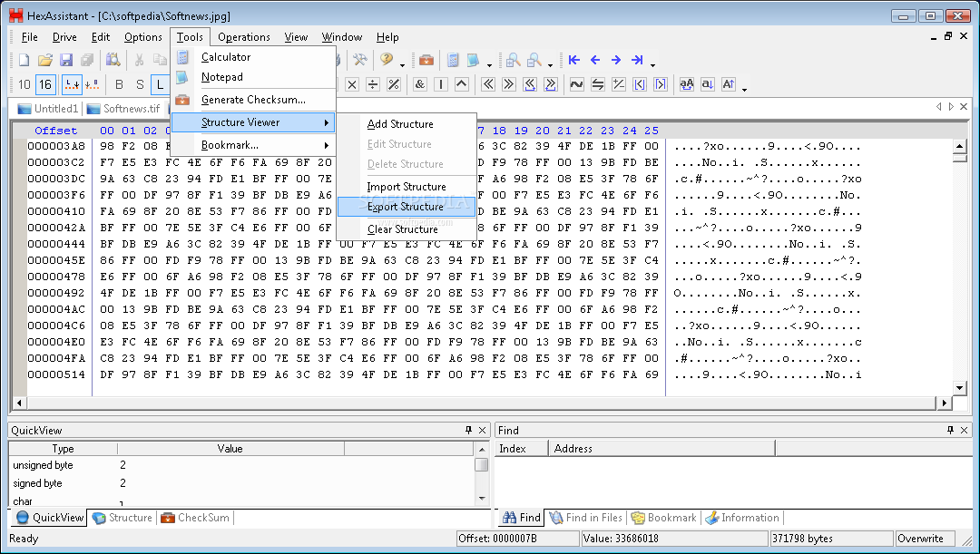980x554 pixels.
Task: Click the rotate left operation icon
Action: click(x=530, y=84)
